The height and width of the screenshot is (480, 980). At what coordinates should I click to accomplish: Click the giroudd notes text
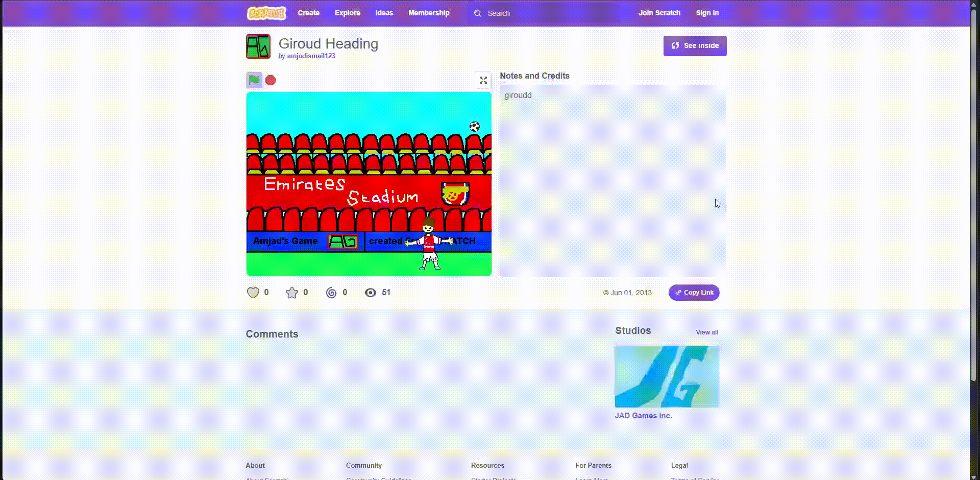(x=518, y=95)
